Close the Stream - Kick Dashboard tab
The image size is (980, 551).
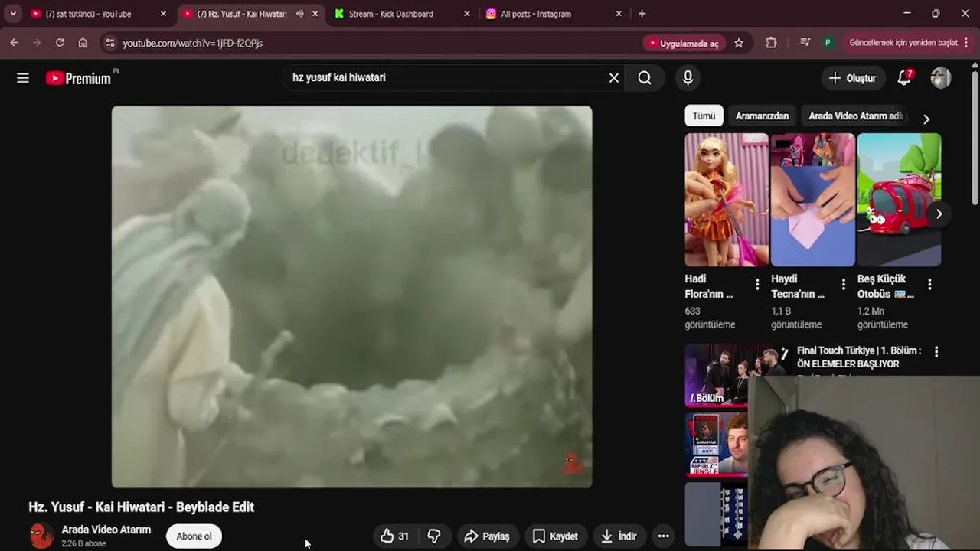pos(467,14)
